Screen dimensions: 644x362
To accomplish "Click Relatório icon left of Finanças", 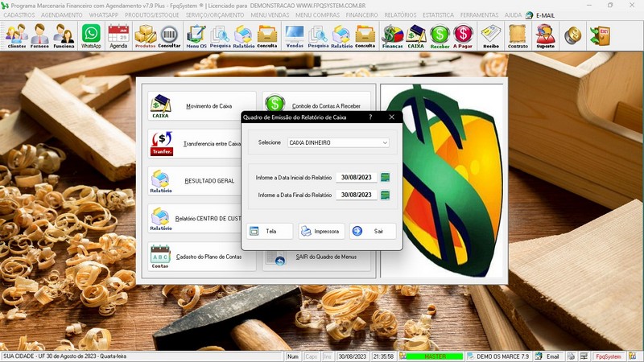I will click(341, 35).
